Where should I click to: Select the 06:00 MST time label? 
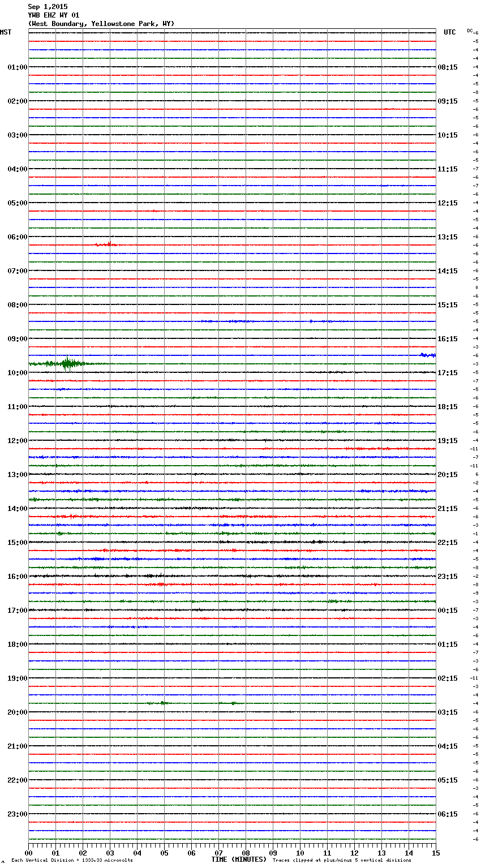(18, 237)
